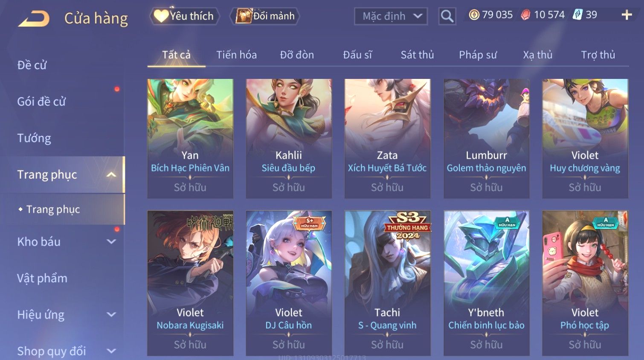Tap the red ruby currency icon

point(525,15)
